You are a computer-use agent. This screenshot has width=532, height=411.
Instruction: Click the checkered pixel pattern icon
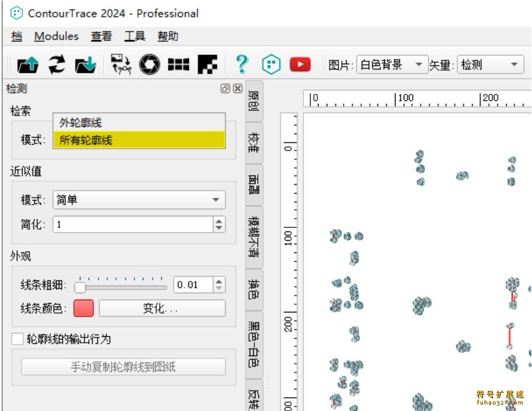tap(207, 65)
